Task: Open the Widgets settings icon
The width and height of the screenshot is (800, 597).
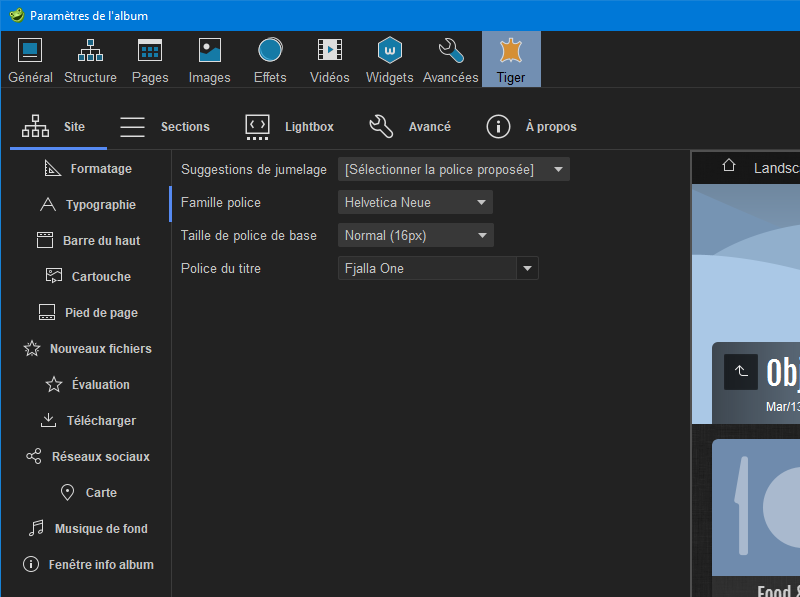Action: [x=390, y=51]
